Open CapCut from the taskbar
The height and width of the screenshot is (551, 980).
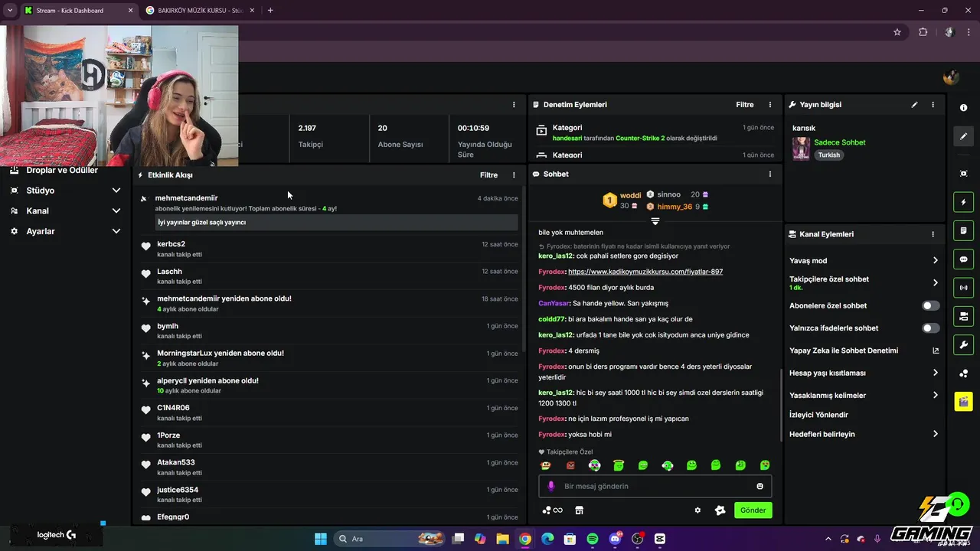[660, 539]
